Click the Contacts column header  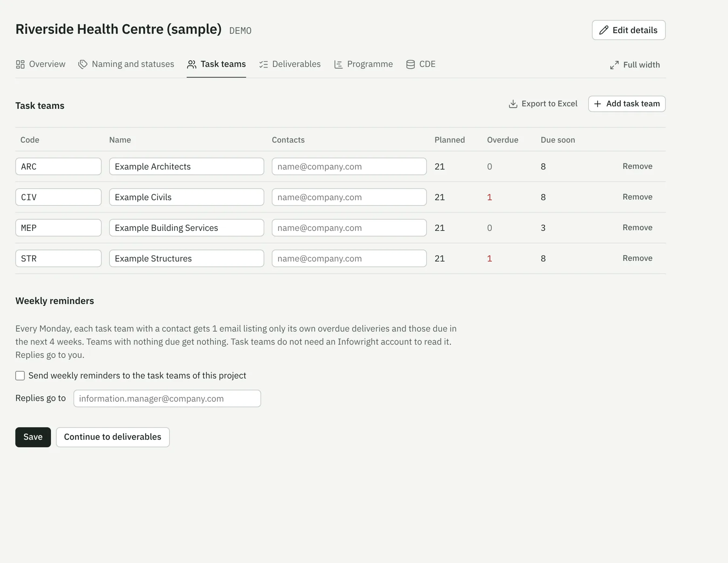(x=288, y=140)
